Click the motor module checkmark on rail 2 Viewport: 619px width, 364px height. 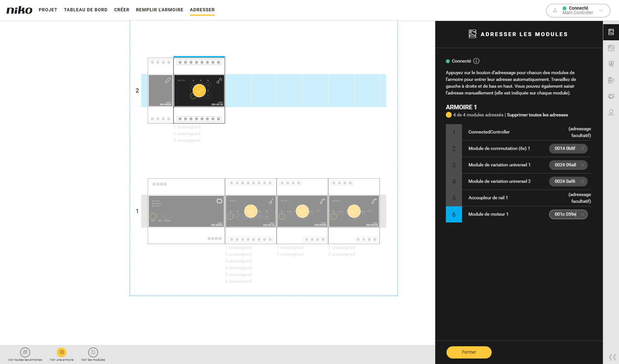pos(199,91)
